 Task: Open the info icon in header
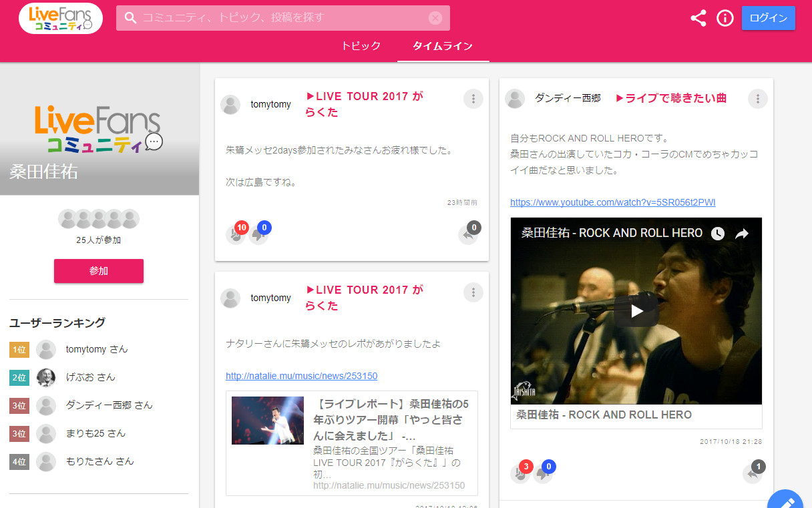(x=725, y=18)
